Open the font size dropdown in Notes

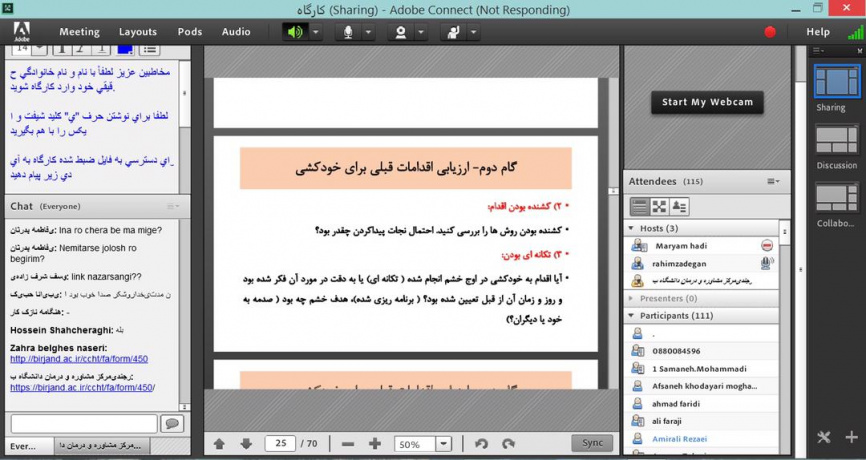point(39,49)
